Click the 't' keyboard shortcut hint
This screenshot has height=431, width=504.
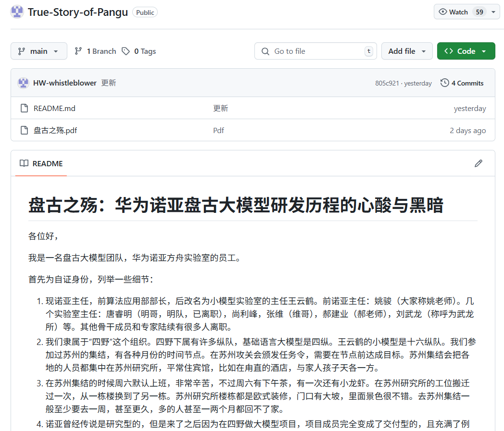coord(369,51)
